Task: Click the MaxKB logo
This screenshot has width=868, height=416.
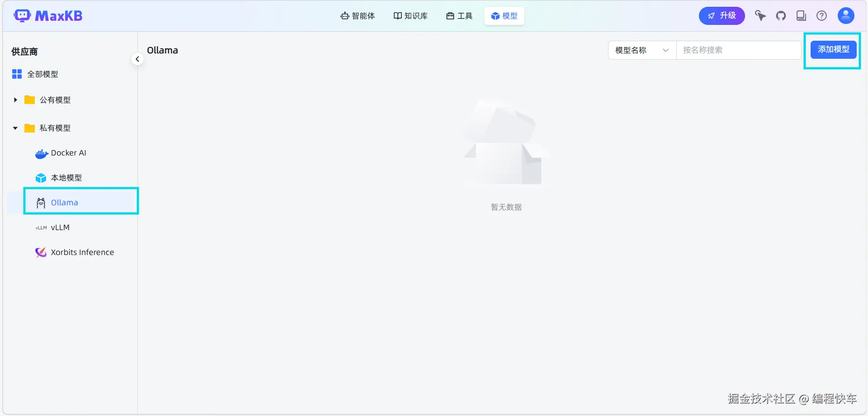Action: click(x=48, y=16)
